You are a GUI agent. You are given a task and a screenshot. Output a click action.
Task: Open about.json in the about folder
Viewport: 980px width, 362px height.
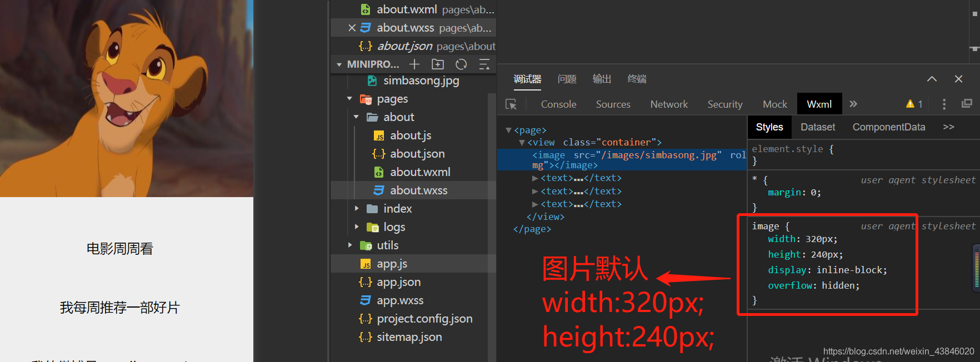tap(417, 154)
